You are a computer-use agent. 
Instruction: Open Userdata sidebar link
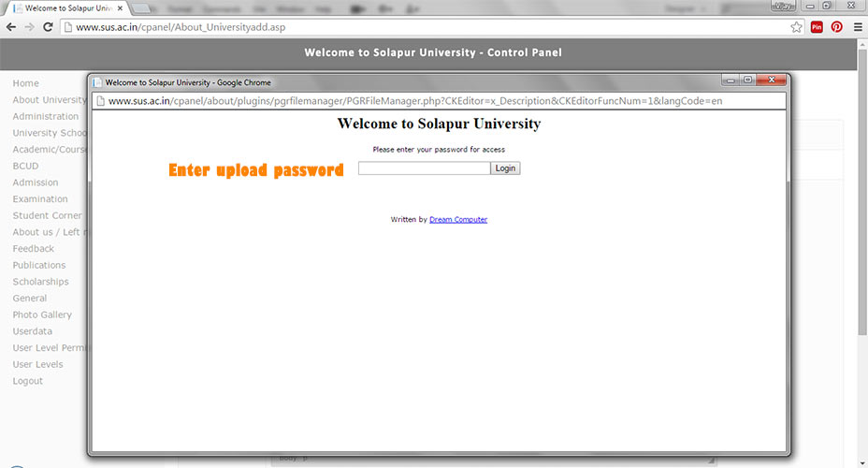click(x=32, y=331)
